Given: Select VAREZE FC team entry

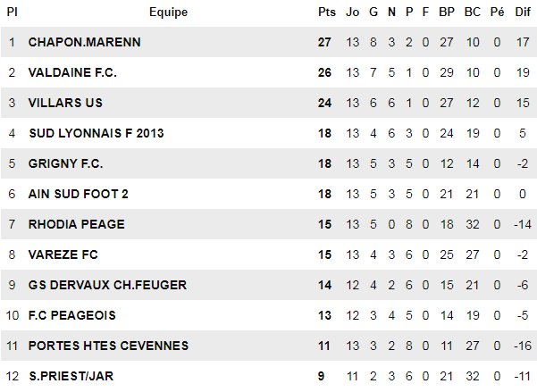Looking at the screenshot, I should (x=63, y=254).
